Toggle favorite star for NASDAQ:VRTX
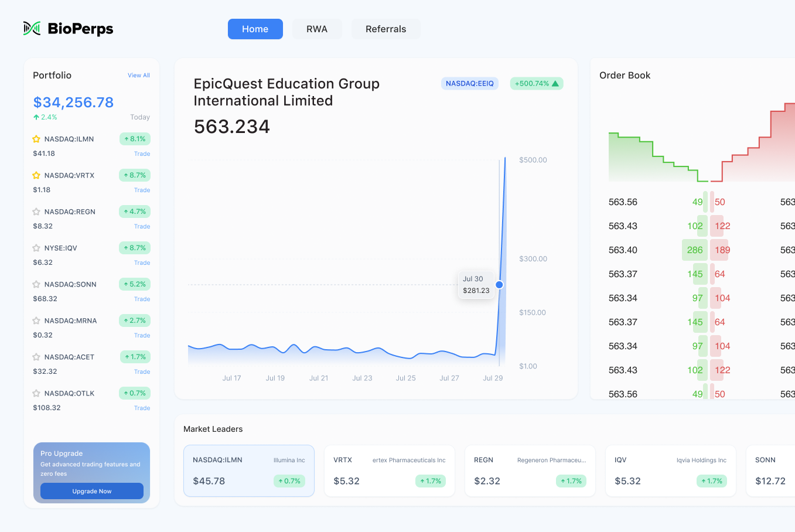The height and width of the screenshot is (532, 795). click(x=36, y=176)
